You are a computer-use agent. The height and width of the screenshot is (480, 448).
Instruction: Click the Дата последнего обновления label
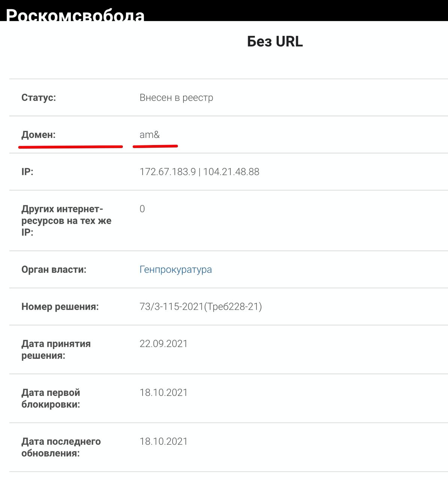[61, 447]
